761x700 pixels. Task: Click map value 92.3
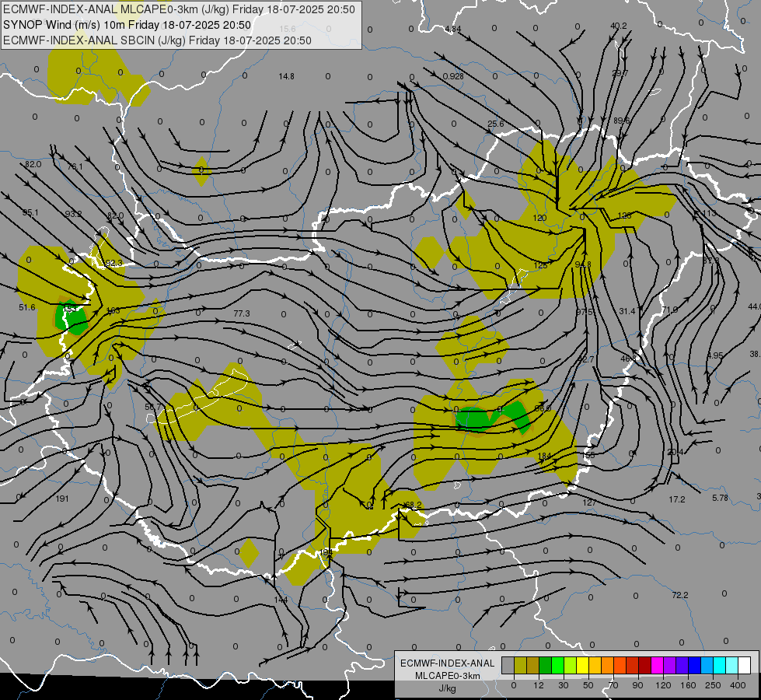[114, 264]
